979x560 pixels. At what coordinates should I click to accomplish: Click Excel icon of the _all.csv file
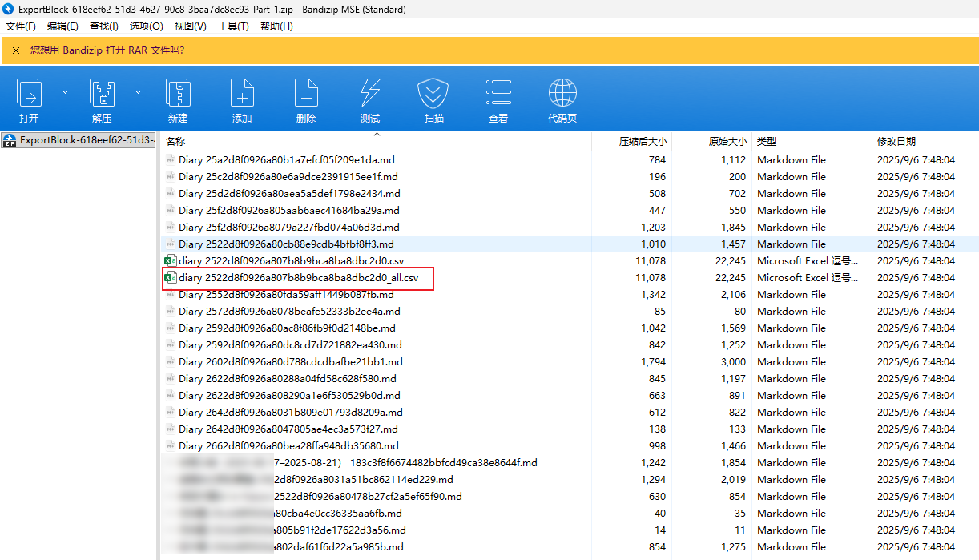point(170,277)
